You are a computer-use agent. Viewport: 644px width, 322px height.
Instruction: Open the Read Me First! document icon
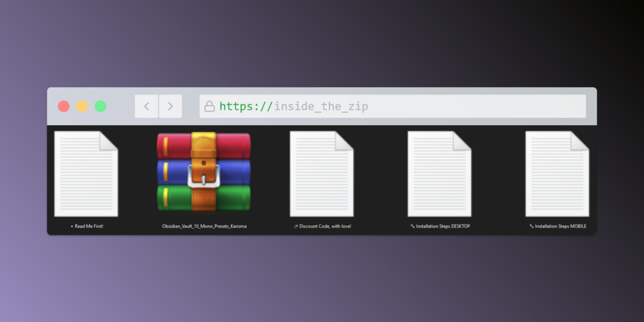click(x=87, y=174)
